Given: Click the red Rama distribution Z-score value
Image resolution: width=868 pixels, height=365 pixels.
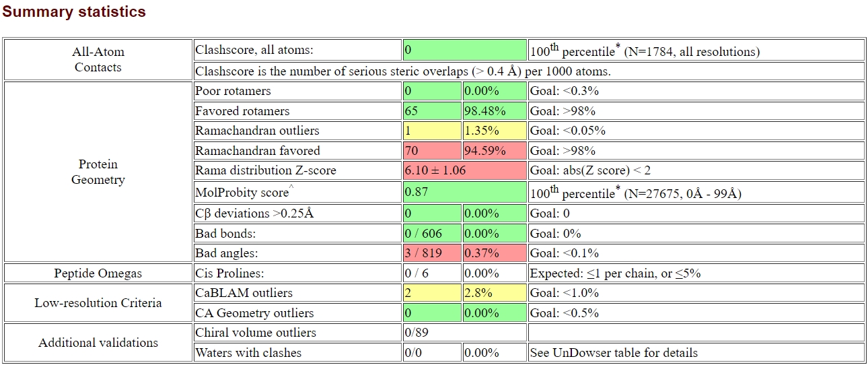Looking at the screenshot, I should pos(464,170).
